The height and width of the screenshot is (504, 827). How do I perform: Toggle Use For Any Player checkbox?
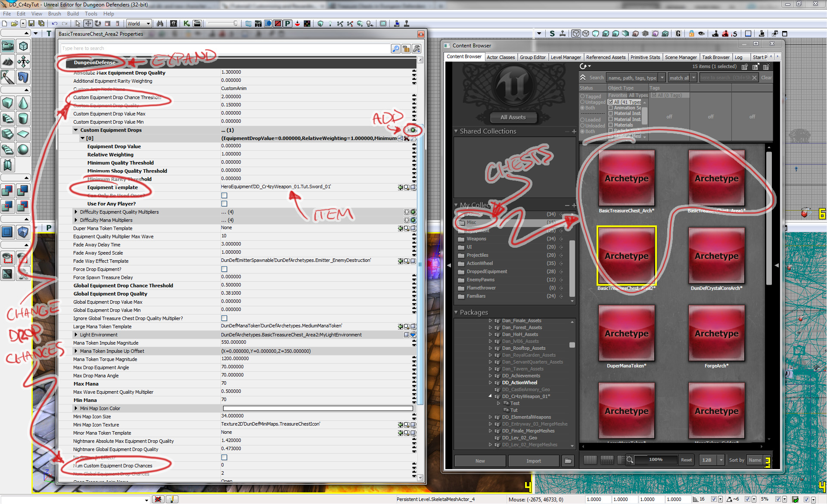pyautogui.click(x=224, y=204)
